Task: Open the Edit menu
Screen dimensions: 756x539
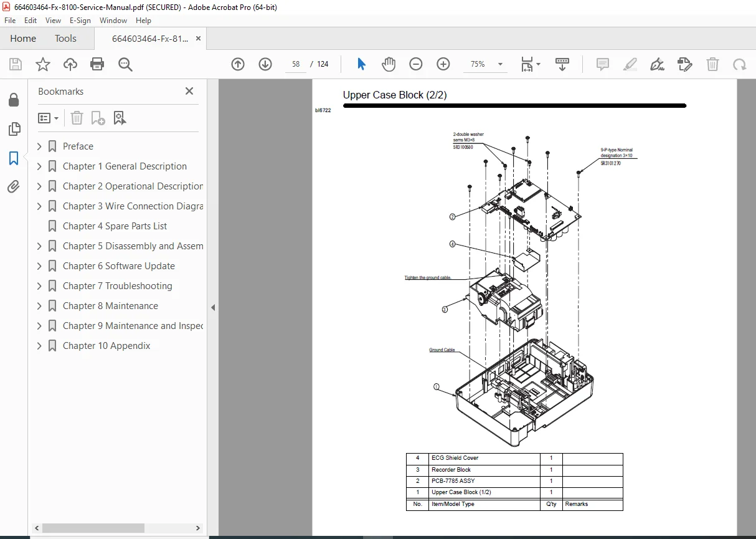Action: (31, 21)
